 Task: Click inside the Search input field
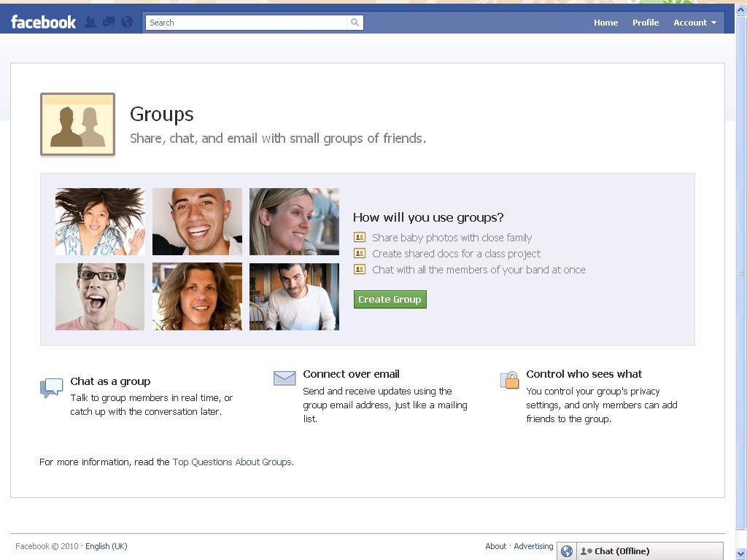tap(247, 23)
